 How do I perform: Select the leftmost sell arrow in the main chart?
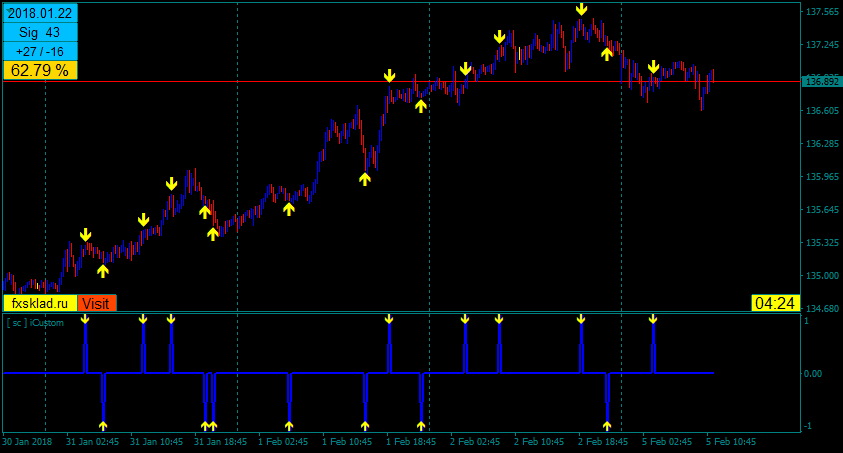coord(85,235)
